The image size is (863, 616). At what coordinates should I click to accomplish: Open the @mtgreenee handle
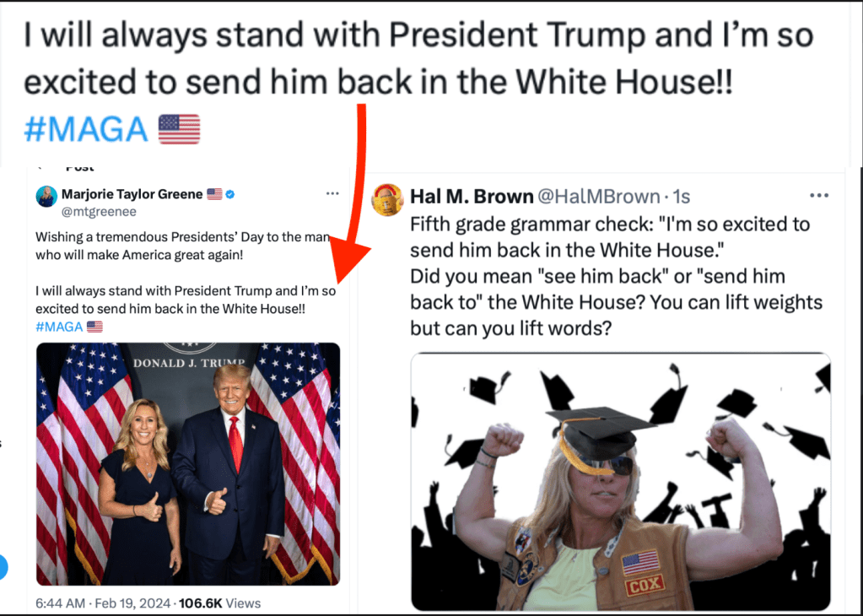pos(99,212)
